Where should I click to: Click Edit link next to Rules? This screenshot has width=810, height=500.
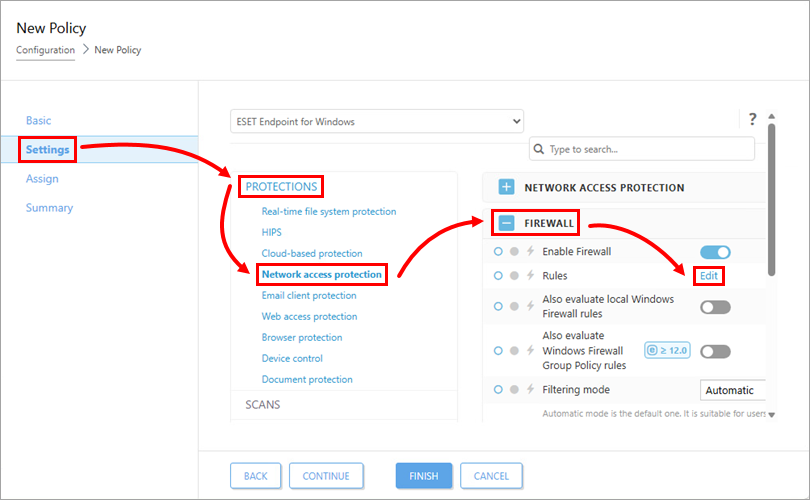click(x=708, y=276)
